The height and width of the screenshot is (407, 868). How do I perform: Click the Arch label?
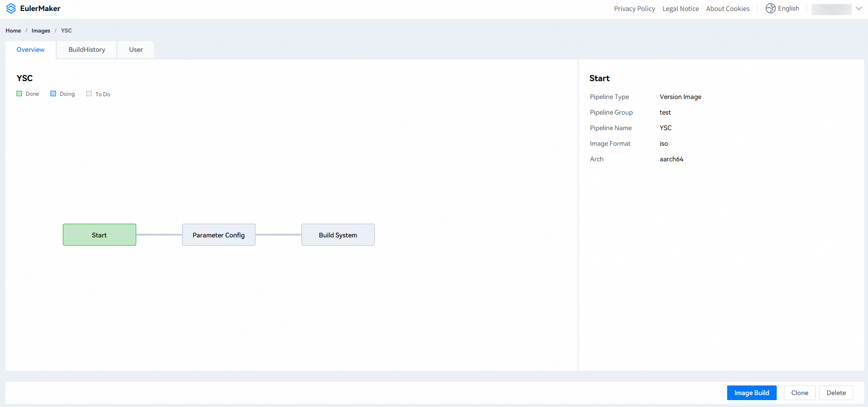597,159
